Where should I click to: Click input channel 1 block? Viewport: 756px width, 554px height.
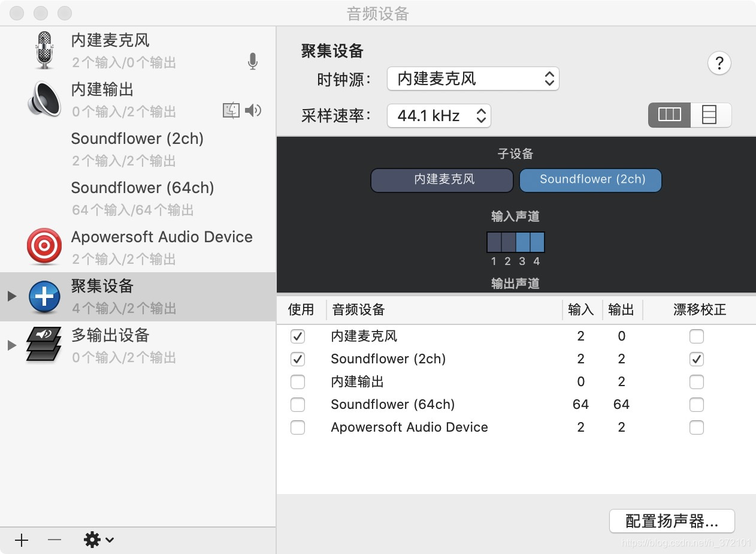[x=494, y=242]
